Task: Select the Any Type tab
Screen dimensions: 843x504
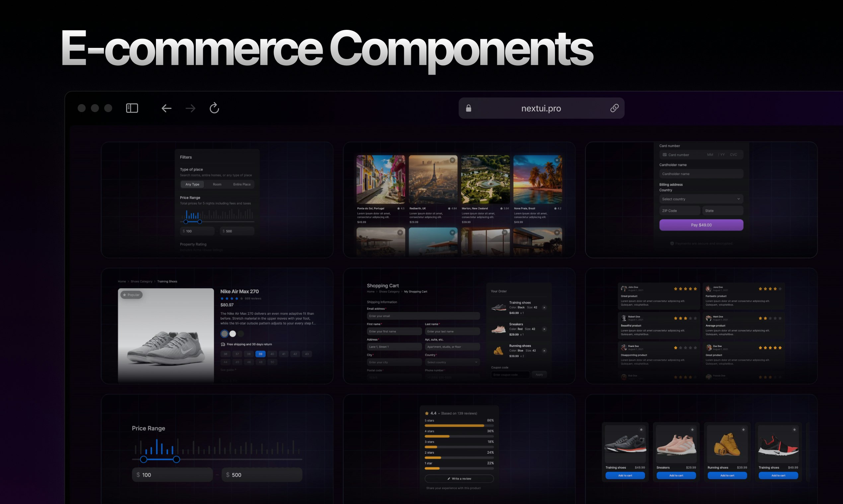Action: 192,184
